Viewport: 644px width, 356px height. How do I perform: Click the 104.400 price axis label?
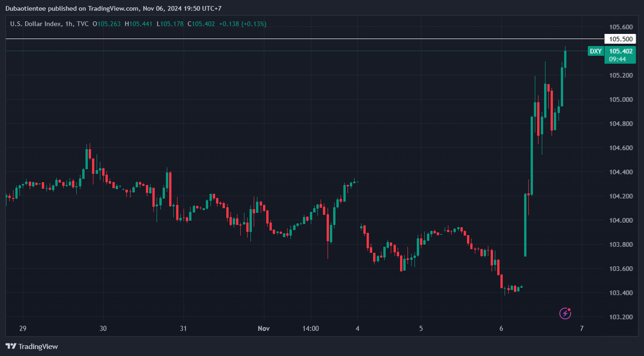pyautogui.click(x=620, y=172)
